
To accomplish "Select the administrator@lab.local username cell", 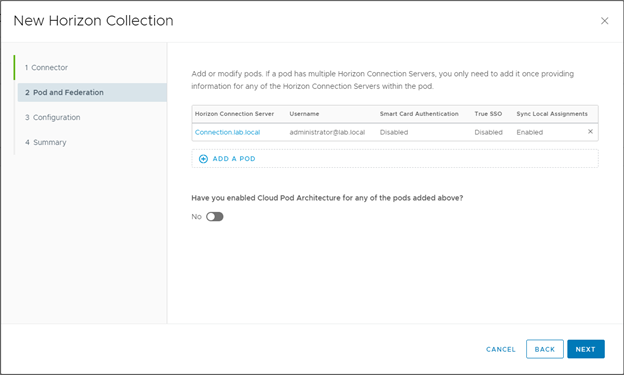I will coord(327,132).
